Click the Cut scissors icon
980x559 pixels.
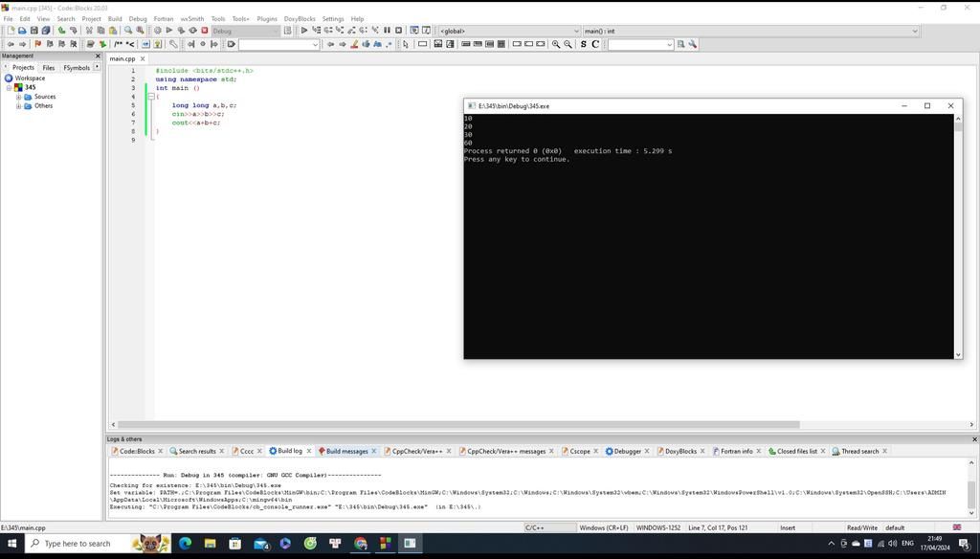click(89, 30)
